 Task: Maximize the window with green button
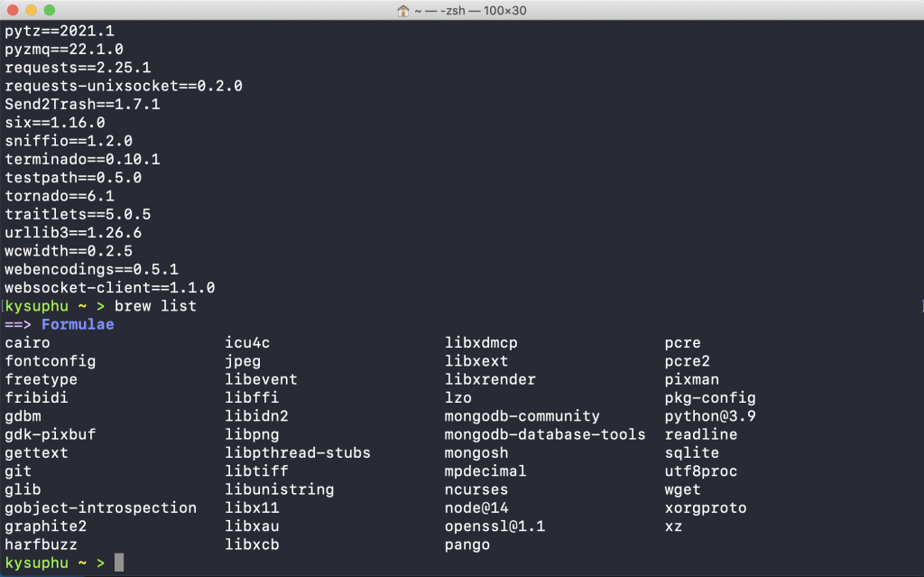coord(49,10)
